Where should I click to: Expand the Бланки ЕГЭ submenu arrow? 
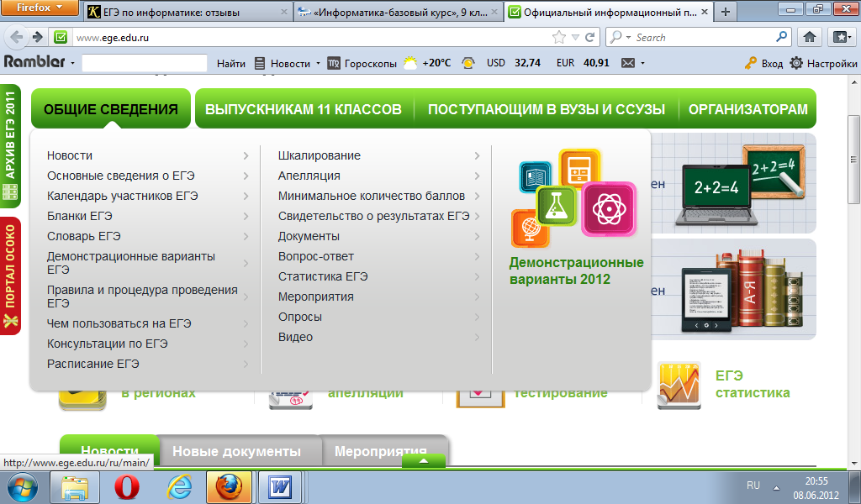tap(246, 216)
